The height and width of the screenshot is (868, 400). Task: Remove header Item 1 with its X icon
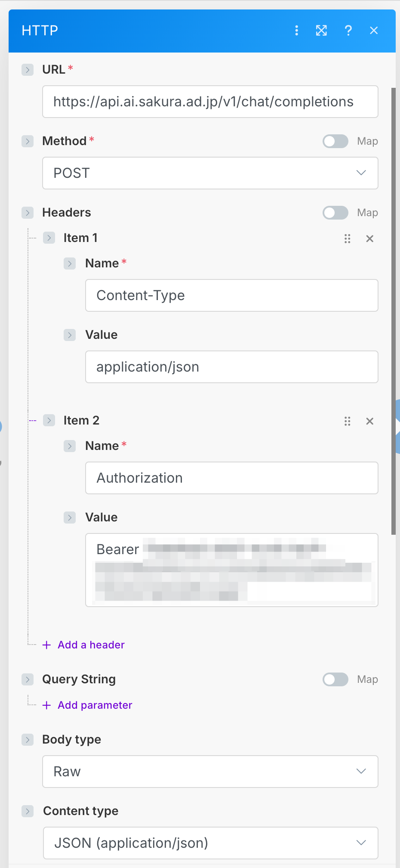pos(369,239)
